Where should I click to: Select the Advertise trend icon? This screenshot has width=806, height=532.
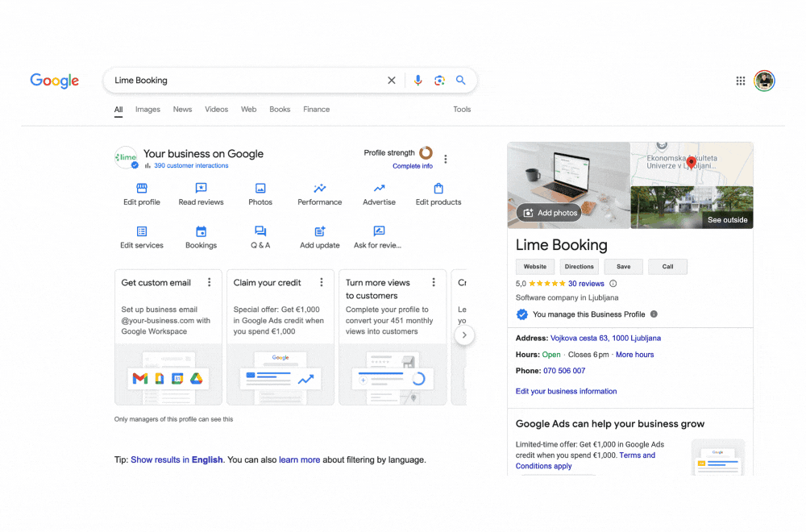point(380,188)
